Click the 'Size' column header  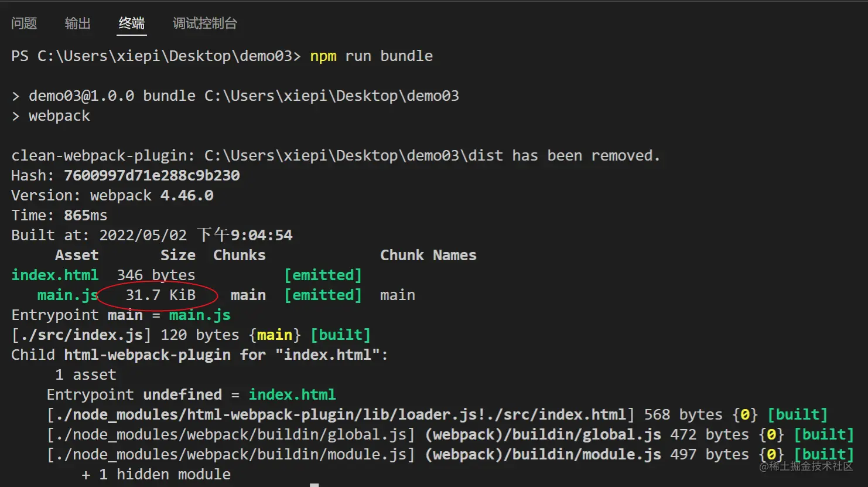(178, 256)
